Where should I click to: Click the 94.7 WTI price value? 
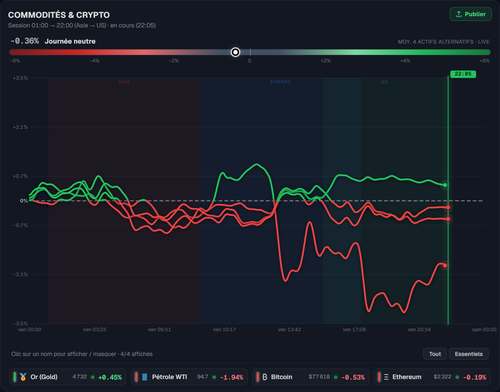pyautogui.click(x=202, y=377)
